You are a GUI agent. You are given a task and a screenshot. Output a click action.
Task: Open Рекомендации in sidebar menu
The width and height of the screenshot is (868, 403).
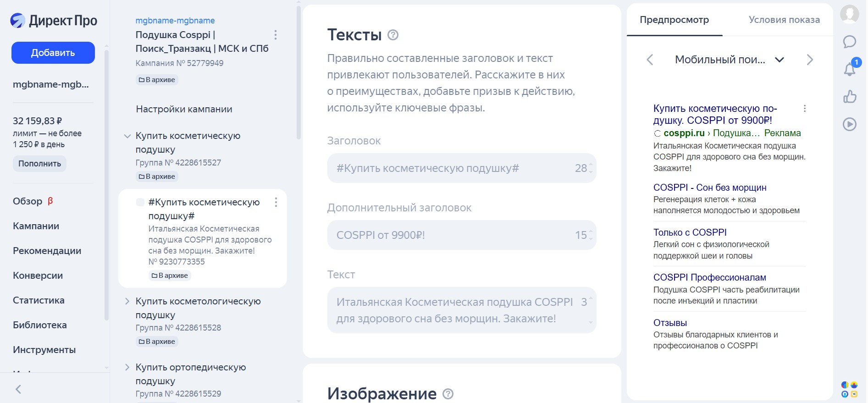tap(47, 251)
